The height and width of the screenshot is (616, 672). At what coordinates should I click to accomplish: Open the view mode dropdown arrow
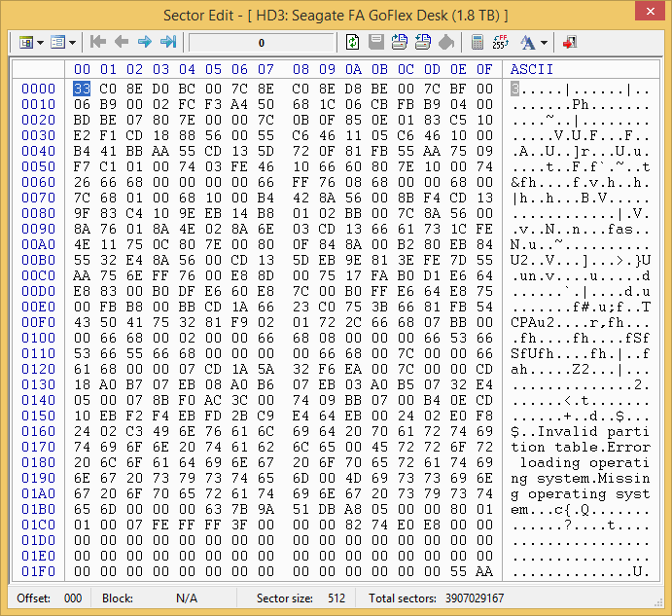(x=40, y=43)
